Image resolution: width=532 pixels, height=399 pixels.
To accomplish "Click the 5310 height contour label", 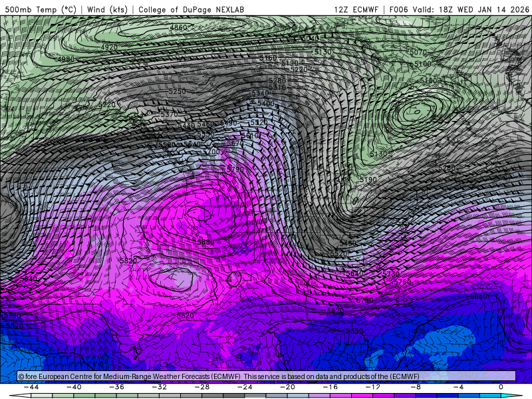I will pyautogui.click(x=277, y=87).
